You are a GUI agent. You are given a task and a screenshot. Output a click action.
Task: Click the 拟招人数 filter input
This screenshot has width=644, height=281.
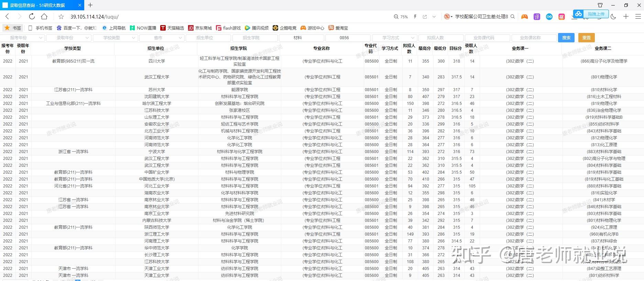[441, 38]
